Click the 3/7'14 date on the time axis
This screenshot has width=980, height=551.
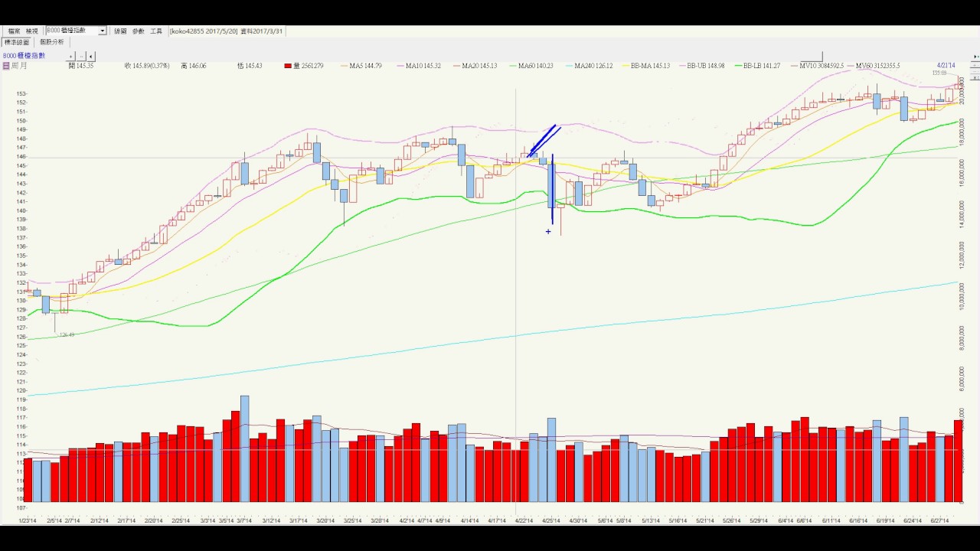tap(244, 520)
